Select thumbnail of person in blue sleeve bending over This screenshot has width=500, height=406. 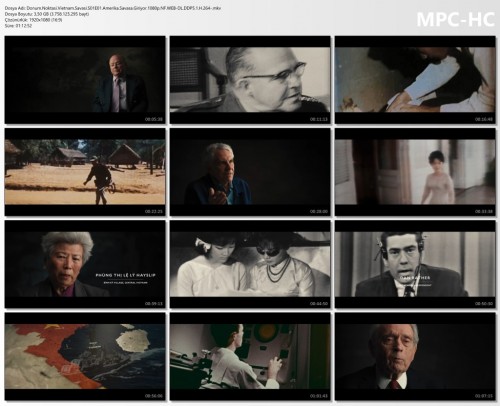click(415, 80)
